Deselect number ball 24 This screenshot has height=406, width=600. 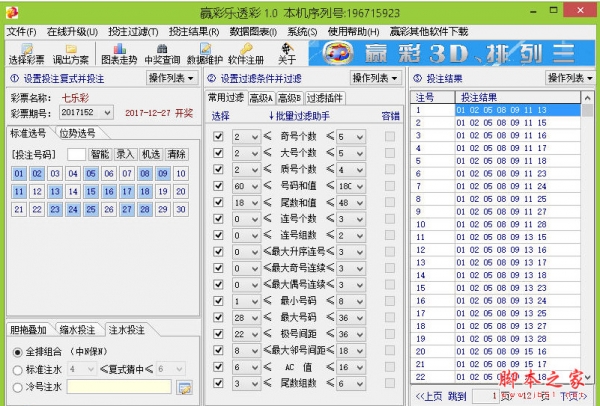(x=73, y=209)
